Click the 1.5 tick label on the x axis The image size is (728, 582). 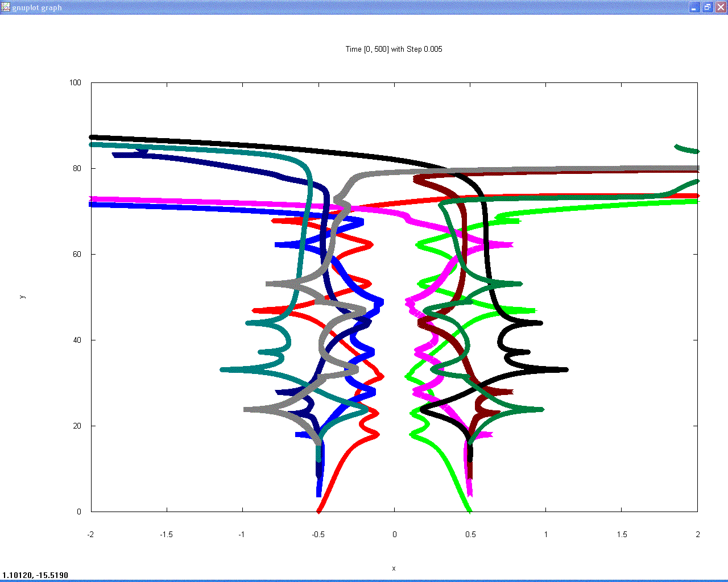(x=622, y=534)
